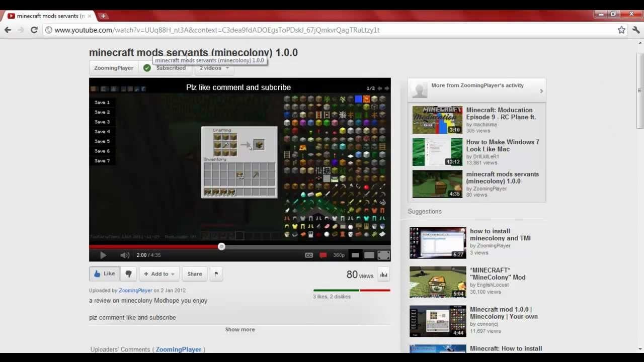Click ZoomingPlayer uploader link

click(135, 290)
